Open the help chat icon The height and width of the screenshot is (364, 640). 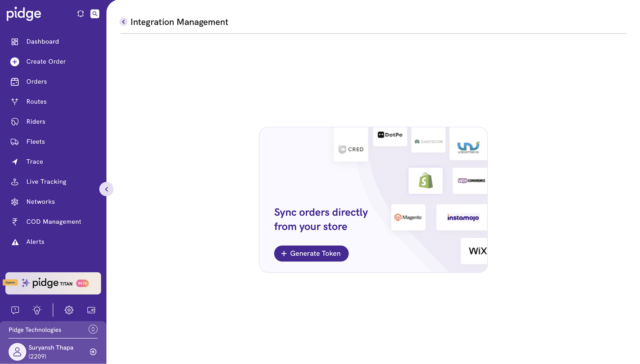pyautogui.click(x=15, y=310)
